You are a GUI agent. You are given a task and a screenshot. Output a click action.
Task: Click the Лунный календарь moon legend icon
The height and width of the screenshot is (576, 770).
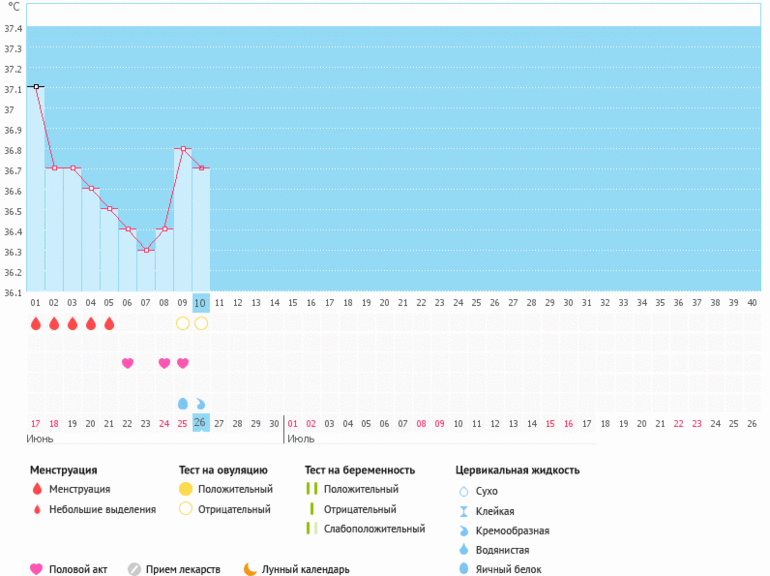[x=250, y=569]
